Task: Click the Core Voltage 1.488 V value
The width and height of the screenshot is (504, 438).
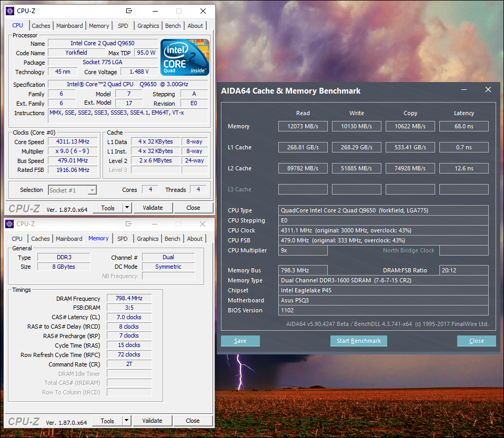Action: pyautogui.click(x=139, y=72)
